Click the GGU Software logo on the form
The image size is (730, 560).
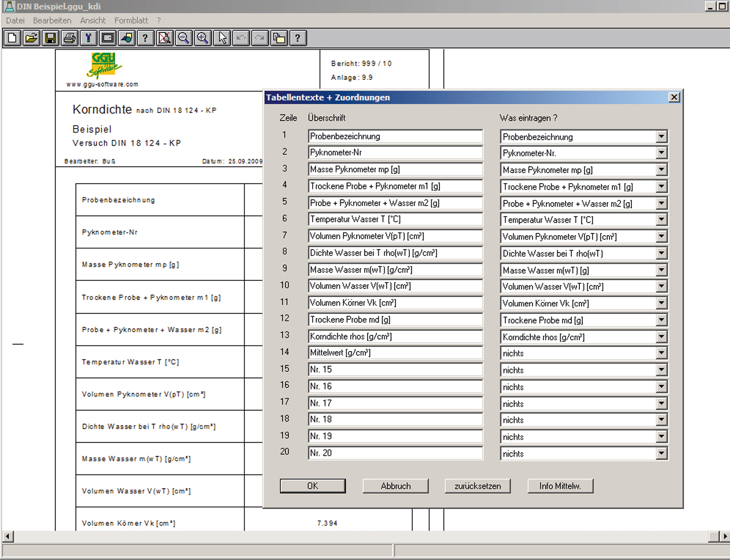(104, 66)
